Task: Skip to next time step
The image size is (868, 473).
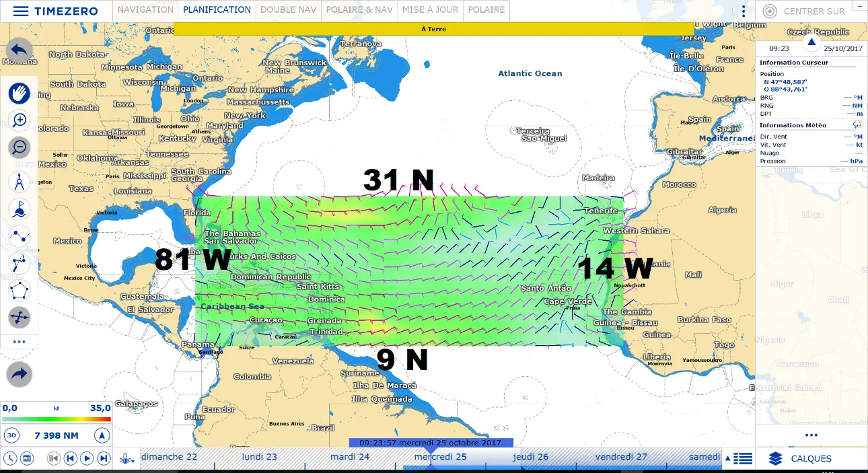Action: click(104, 458)
